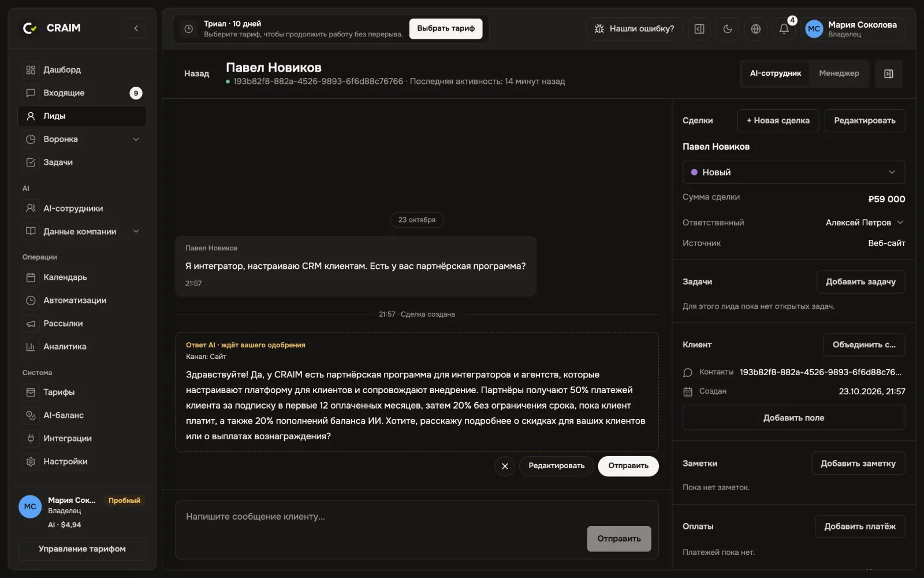Open Мария Соколова profile menu
Screen dimensions: 924x578
[854, 29]
